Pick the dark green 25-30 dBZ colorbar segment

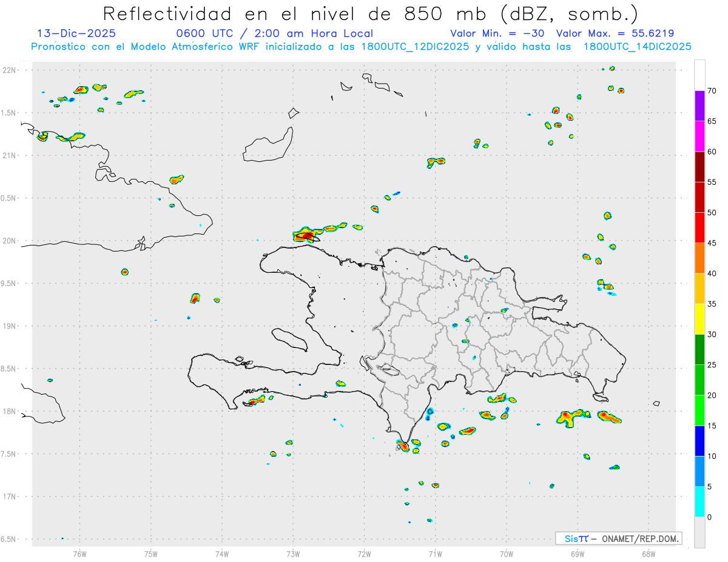pyautogui.click(x=699, y=350)
